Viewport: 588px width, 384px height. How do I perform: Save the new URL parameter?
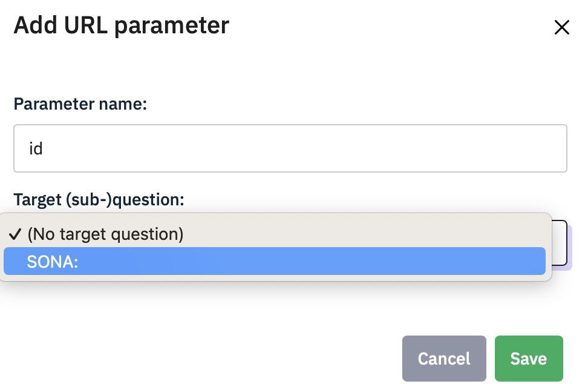point(528,359)
